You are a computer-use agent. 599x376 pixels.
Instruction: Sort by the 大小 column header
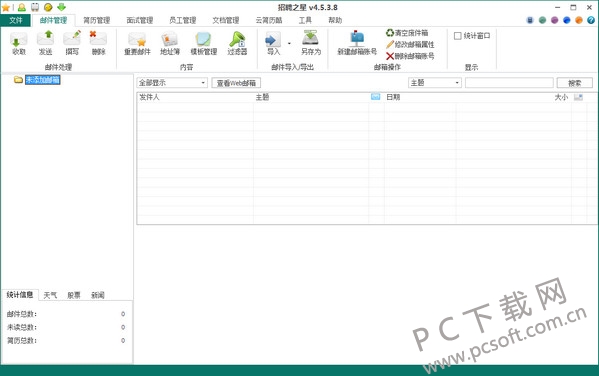[x=561, y=97]
